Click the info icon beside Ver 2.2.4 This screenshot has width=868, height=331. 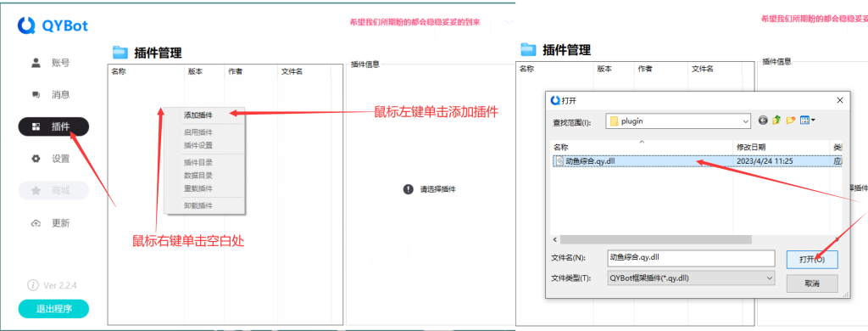[x=33, y=285]
